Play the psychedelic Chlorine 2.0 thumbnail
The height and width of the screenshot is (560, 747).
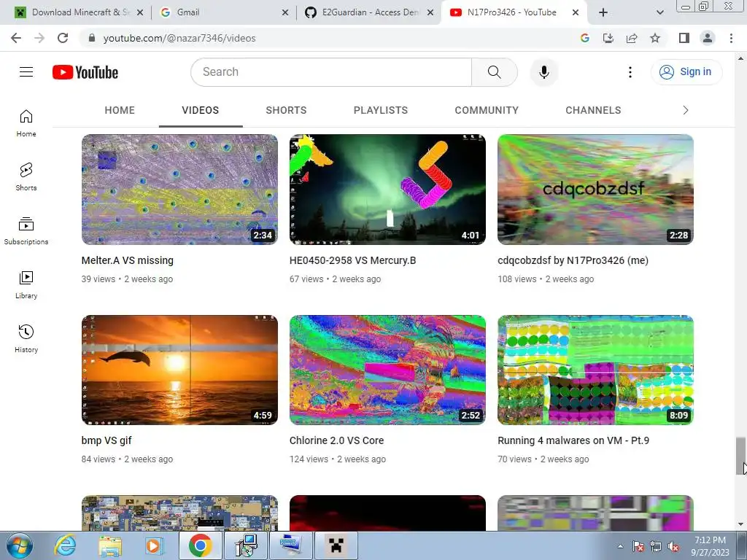tap(388, 370)
